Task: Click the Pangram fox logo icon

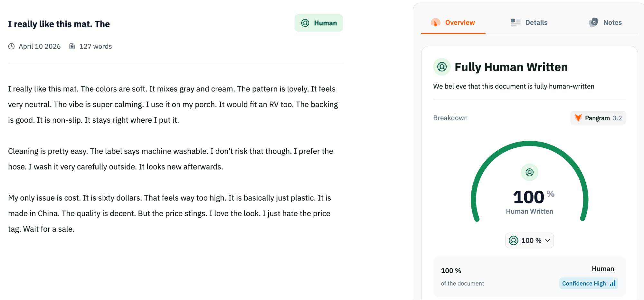Action: [578, 118]
